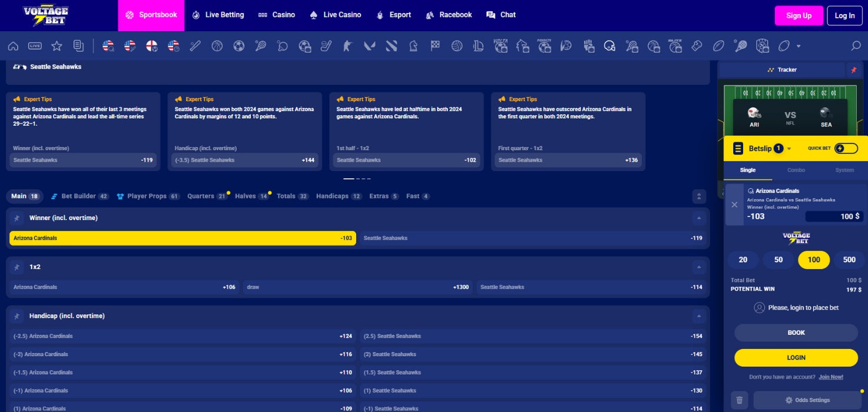Select the Valorant esport icon

coord(369,46)
